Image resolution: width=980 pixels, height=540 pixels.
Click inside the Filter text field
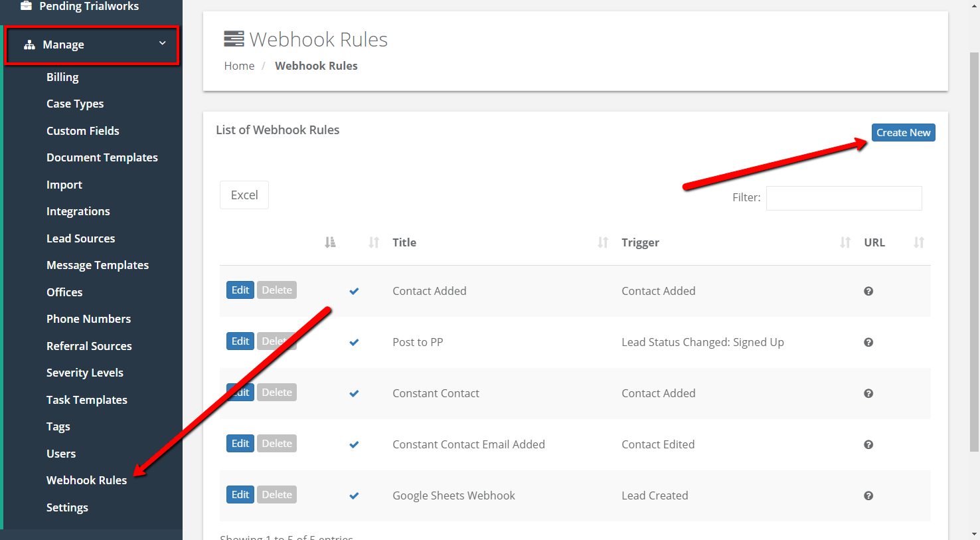843,197
